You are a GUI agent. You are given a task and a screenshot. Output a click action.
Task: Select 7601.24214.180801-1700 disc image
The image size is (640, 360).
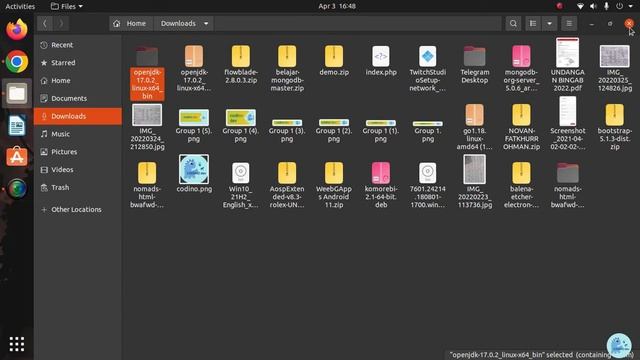[428, 185]
